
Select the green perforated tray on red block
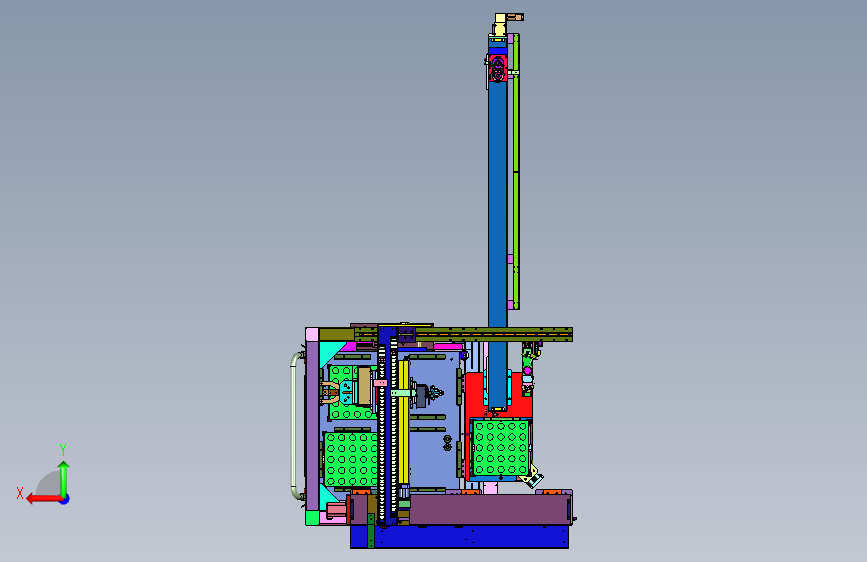501,448
